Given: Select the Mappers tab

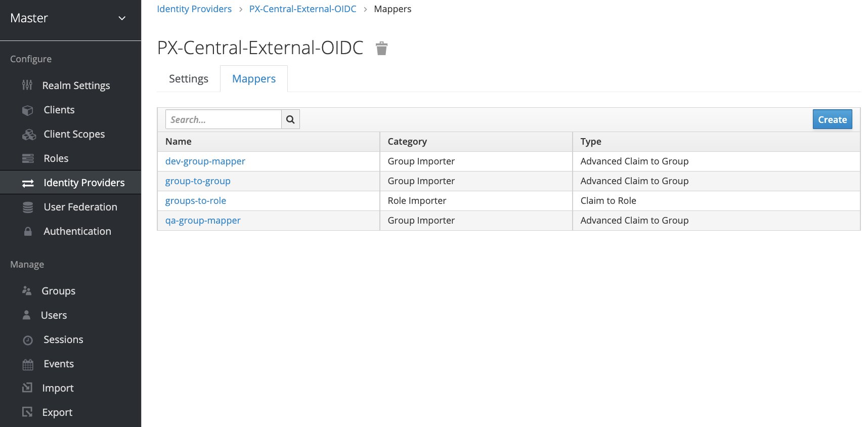Looking at the screenshot, I should click(x=253, y=79).
